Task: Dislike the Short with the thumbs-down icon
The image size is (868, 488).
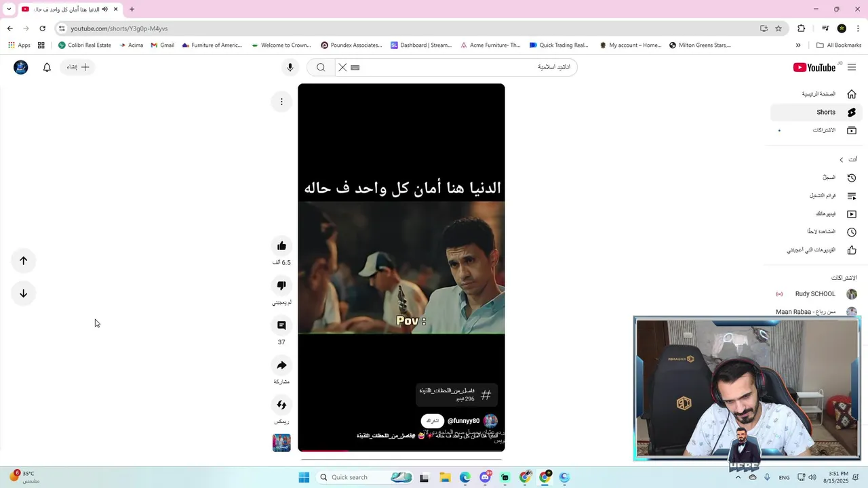Action: 281,286
